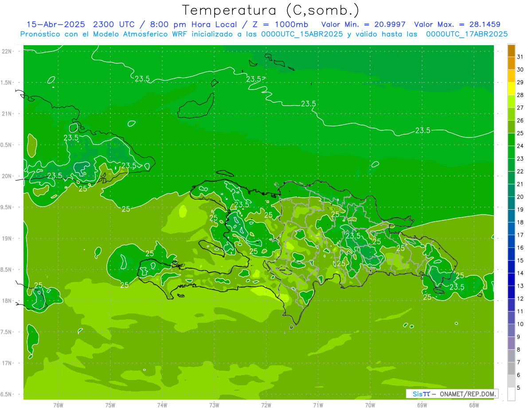Click the longitude axis label '69W'

(x=422, y=405)
